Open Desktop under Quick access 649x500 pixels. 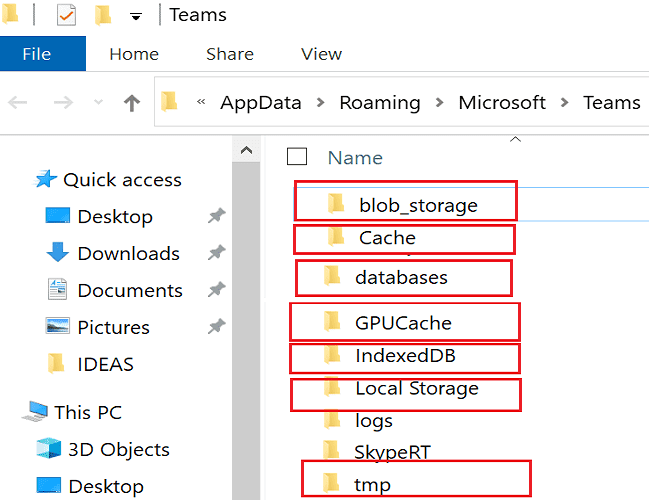pos(115,216)
